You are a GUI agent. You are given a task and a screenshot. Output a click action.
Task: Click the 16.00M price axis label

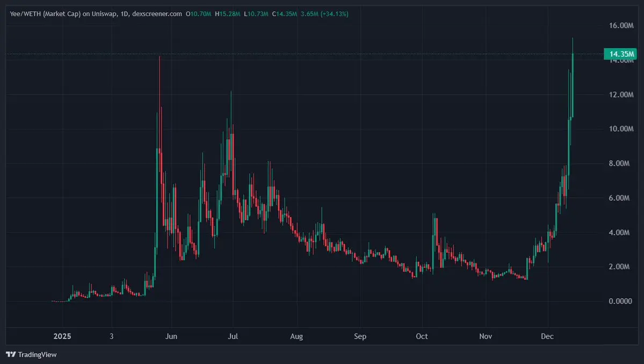(x=621, y=25)
